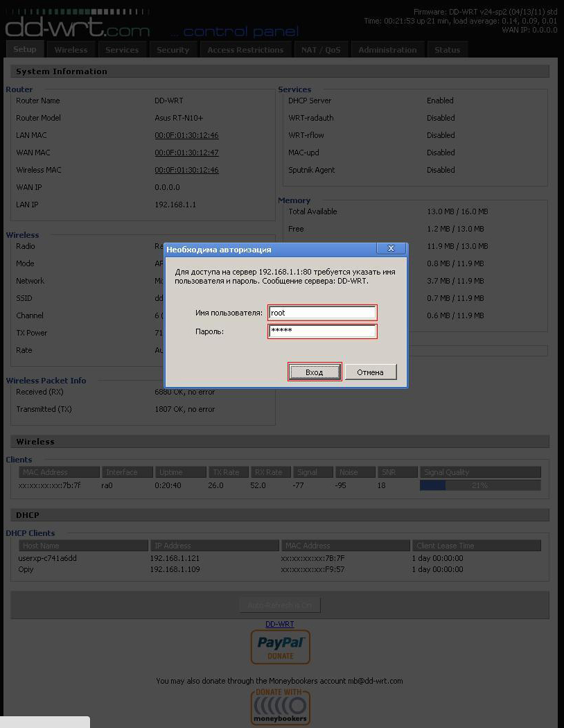Click the Auto-Refresh is On button

[280, 605]
